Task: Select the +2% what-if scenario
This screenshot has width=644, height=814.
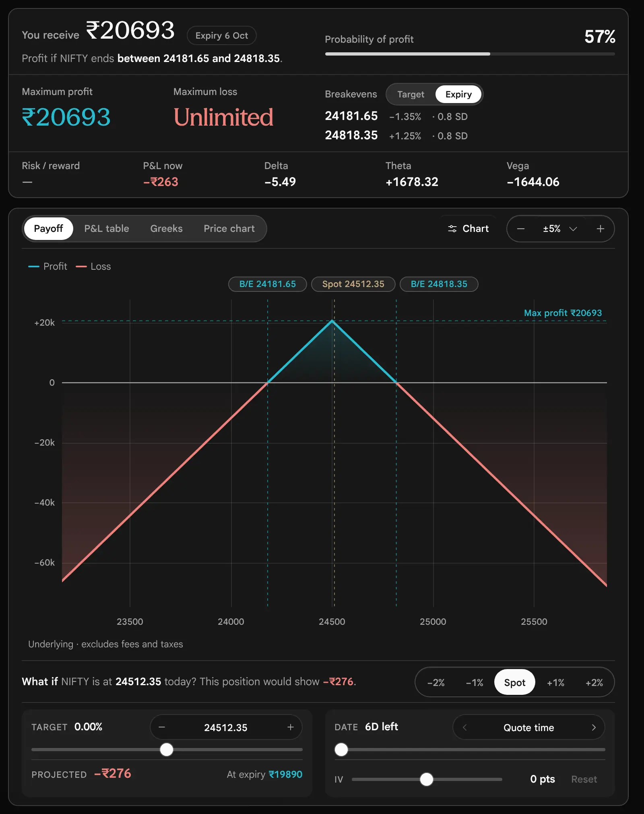Action: (594, 682)
